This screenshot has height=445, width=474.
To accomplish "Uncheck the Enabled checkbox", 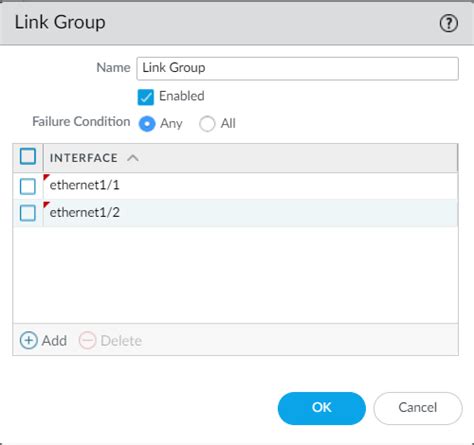I will [x=146, y=97].
